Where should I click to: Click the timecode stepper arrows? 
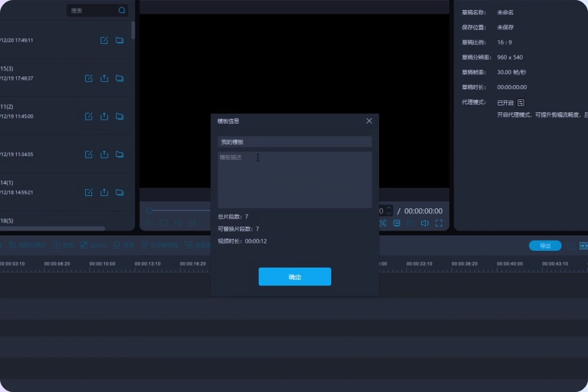pos(389,211)
